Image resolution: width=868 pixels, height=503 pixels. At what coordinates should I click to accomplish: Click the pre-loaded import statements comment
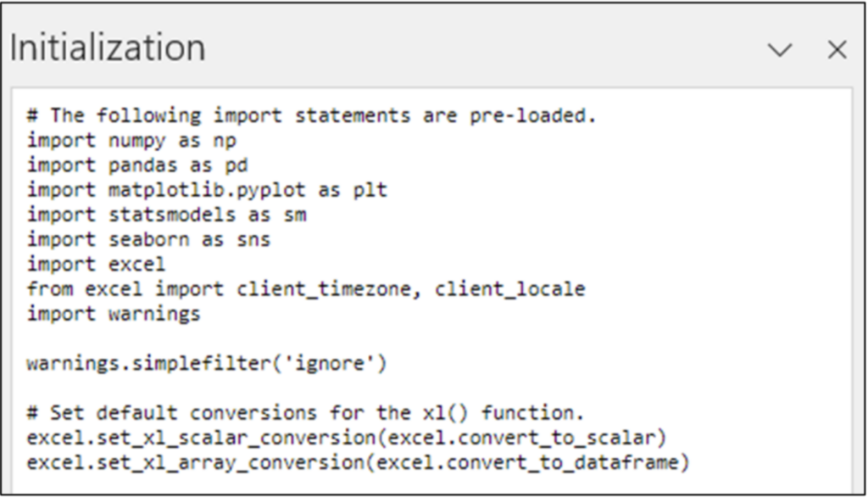pyautogui.click(x=311, y=115)
